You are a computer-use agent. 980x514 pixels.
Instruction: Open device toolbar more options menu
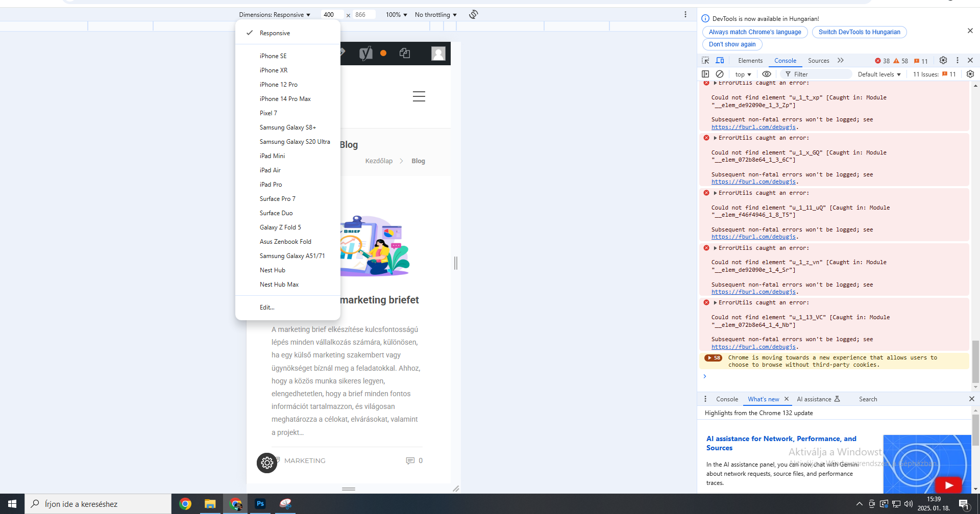(x=685, y=14)
